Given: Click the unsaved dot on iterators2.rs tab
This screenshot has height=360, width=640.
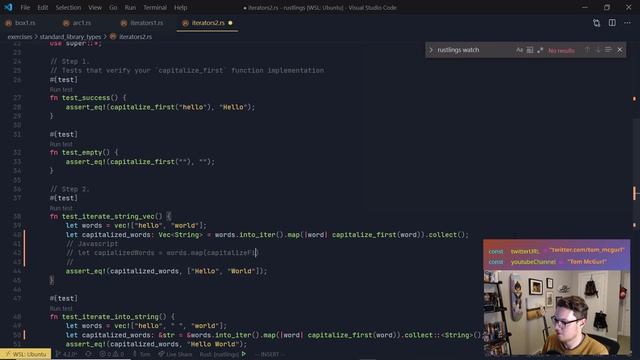Looking at the screenshot, I should pyautogui.click(x=230, y=23).
